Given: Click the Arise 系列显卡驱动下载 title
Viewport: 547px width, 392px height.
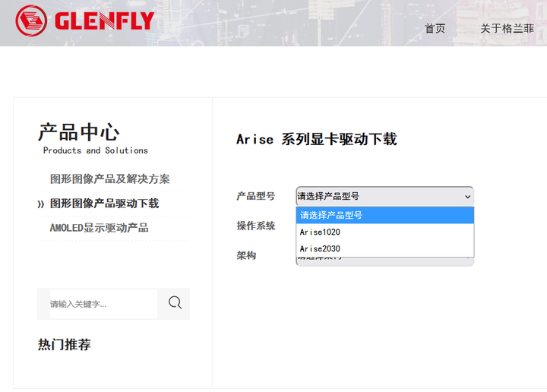Looking at the screenshot, I should click(x=316, y=139).
